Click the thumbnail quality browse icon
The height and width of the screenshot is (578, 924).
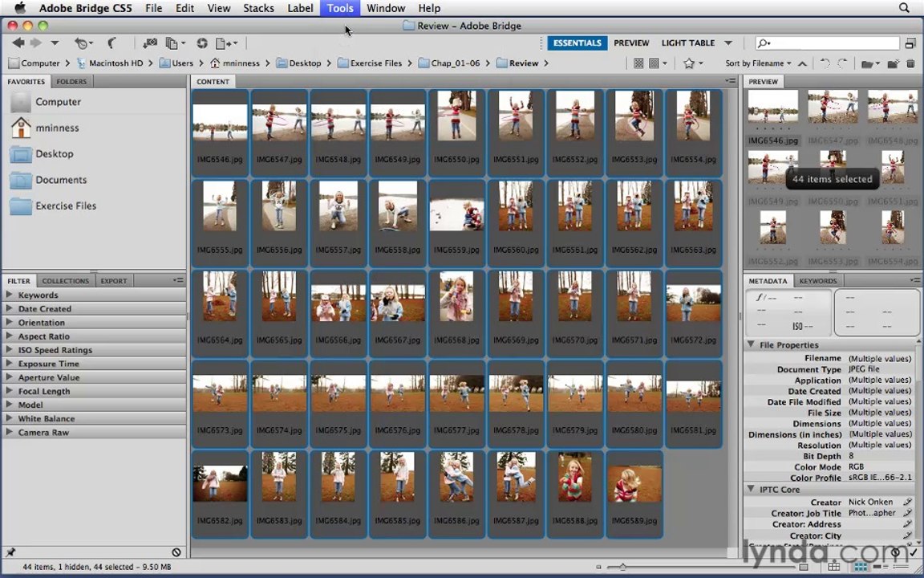[x=638, y=63]
